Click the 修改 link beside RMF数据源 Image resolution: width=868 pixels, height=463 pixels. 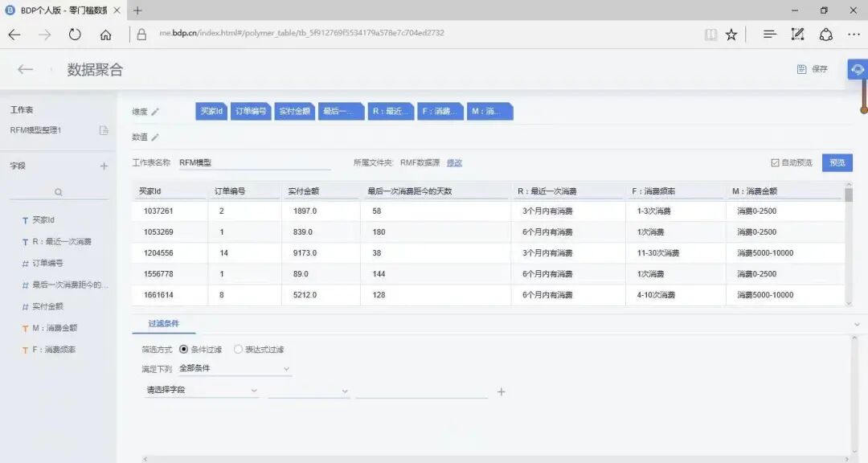click(454, 162)
